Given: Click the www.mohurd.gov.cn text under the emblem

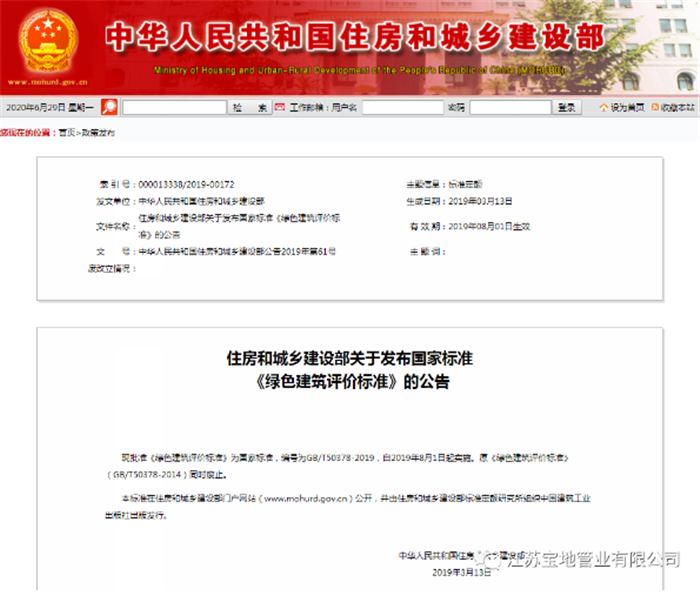Looking at the screenshot, I should (x=47, y=82).
